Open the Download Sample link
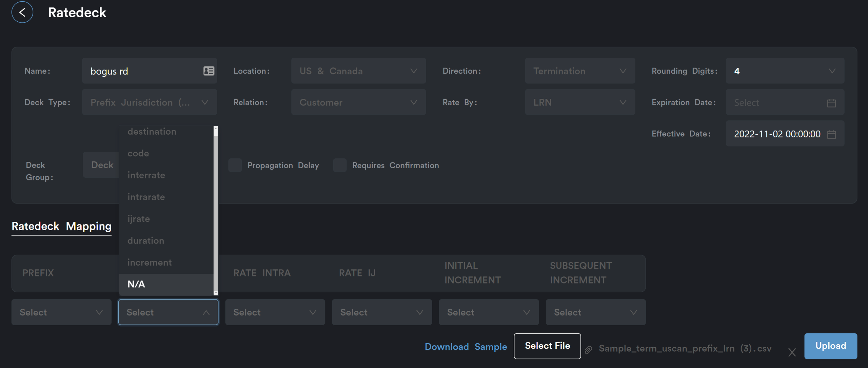Screen dimensions: 868x368 [466, 347]
